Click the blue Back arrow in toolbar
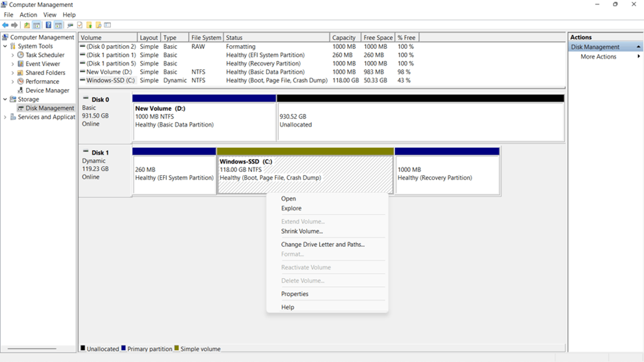This screenshot has width=644, height=362. point(5,25)
